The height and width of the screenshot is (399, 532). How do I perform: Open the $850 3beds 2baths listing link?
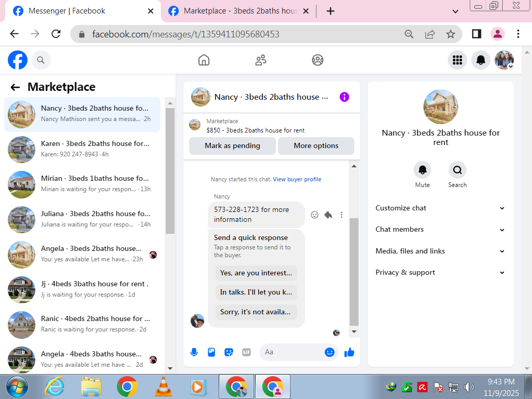[256, 130]
